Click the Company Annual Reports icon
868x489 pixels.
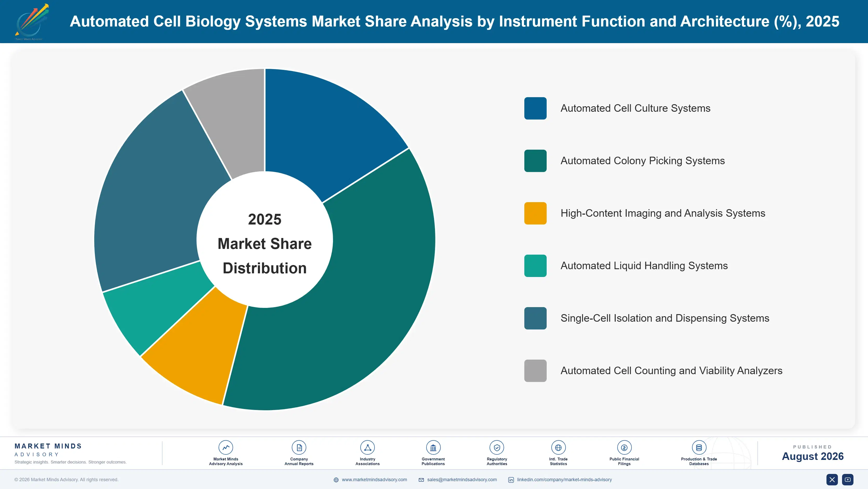299,447
